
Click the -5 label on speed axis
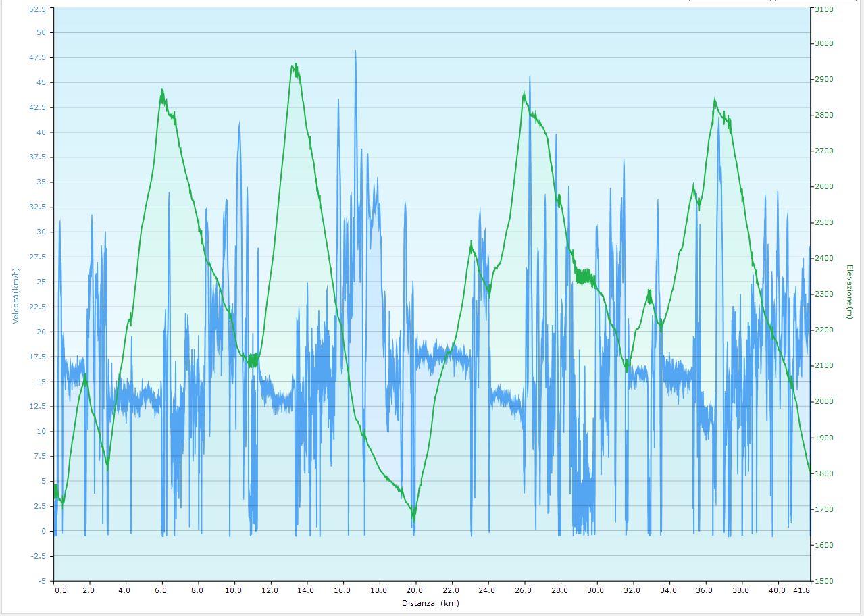point(41,581)
